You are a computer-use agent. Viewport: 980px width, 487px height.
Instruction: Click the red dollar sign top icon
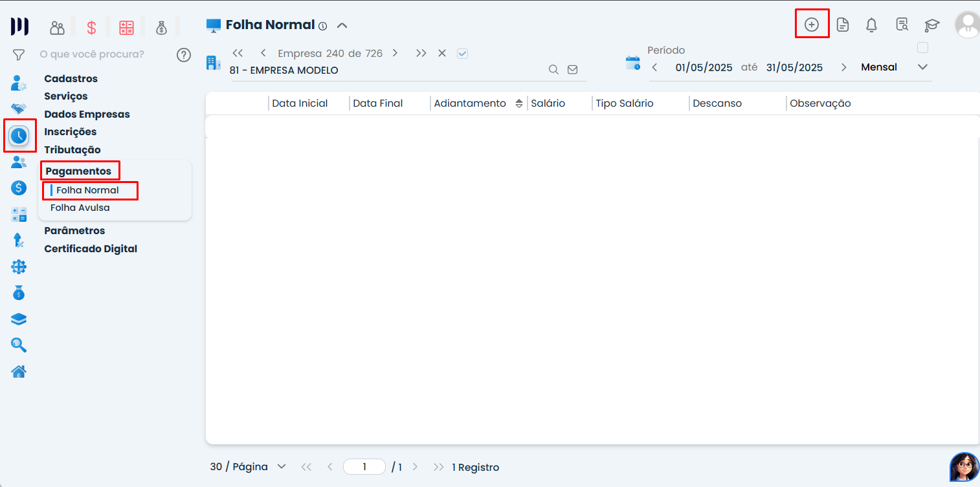coord(91,27)
